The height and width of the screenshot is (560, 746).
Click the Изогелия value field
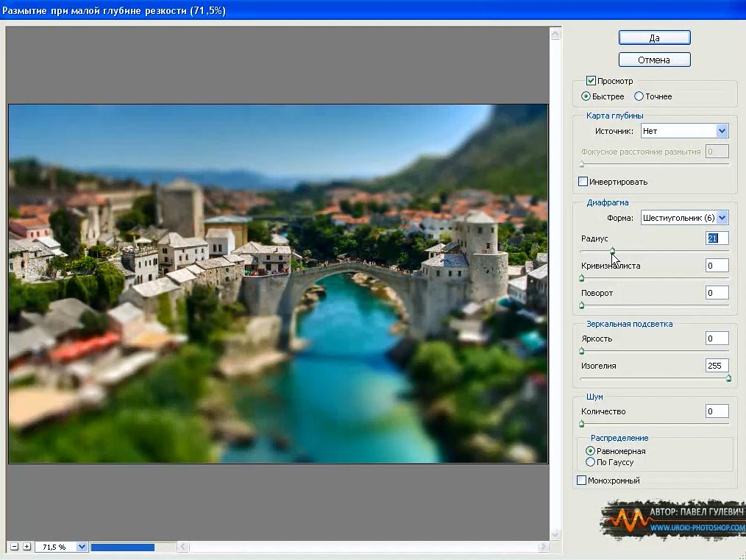pos(717,366)
